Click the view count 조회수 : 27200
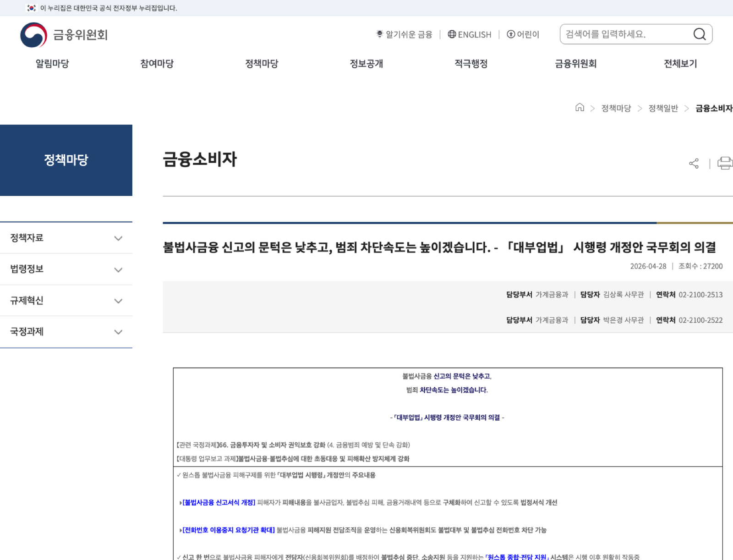Image resolution: width=733 pixels, height=560 pixels. pyautogui.click(x=700, y=266)
